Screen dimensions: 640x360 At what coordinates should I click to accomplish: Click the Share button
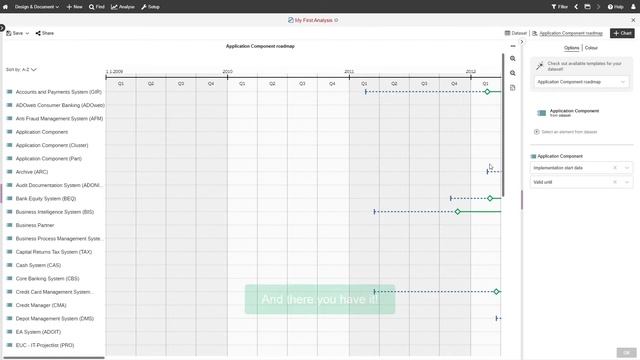[x=44, y=33]
